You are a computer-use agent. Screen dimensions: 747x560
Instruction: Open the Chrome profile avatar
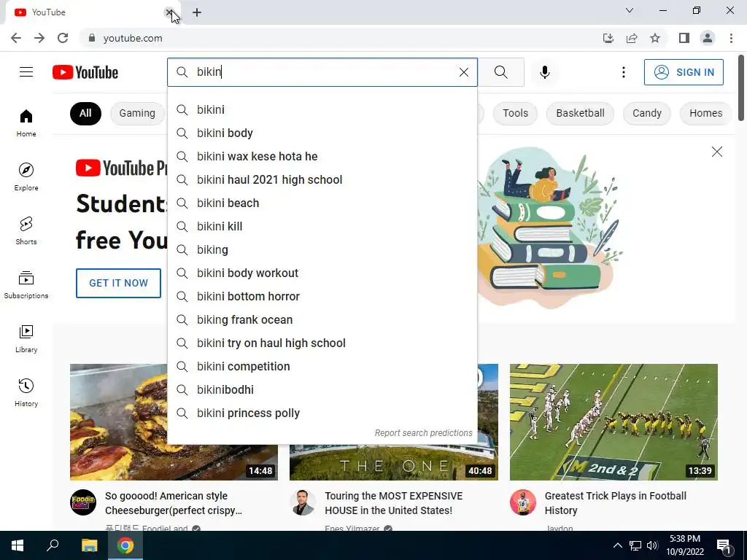pyautogui.click(x=708, y=38)
